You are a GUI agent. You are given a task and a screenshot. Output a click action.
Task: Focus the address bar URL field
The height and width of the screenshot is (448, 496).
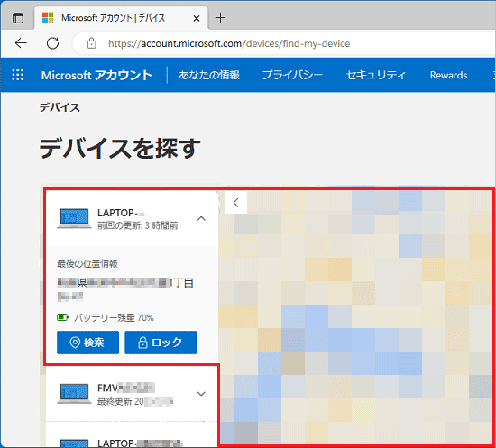pyautogui.click(x=229, y=43)
